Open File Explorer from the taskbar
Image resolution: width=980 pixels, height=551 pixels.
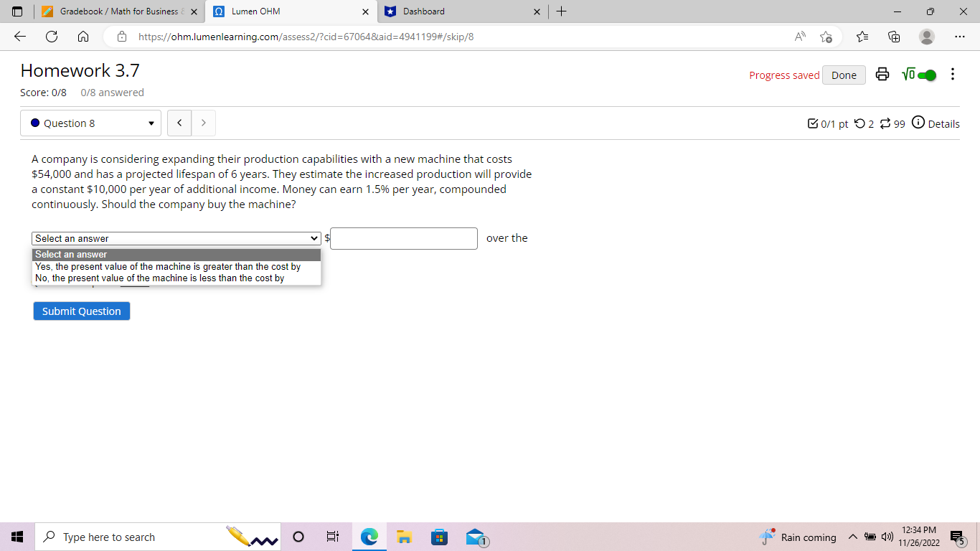[404, 537]
